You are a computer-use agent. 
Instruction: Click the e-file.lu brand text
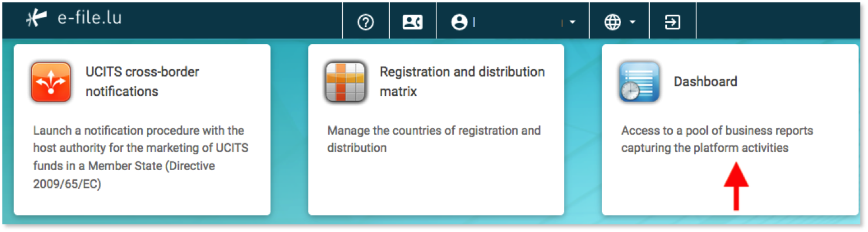point(89,18)
